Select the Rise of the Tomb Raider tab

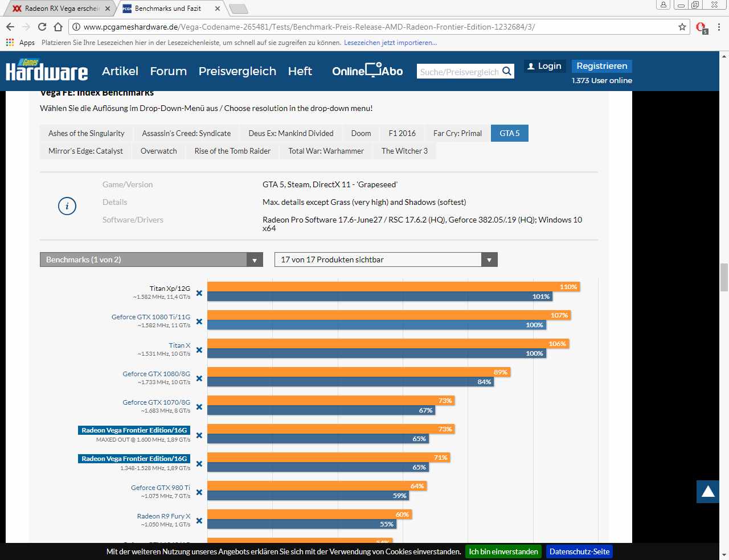coord(232,151)
